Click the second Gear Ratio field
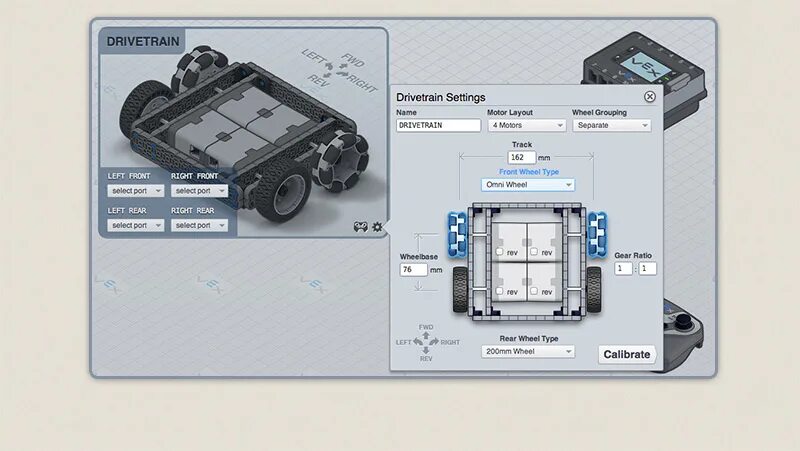The width and height of the screenshot is (800, 451). click(647, 268)
